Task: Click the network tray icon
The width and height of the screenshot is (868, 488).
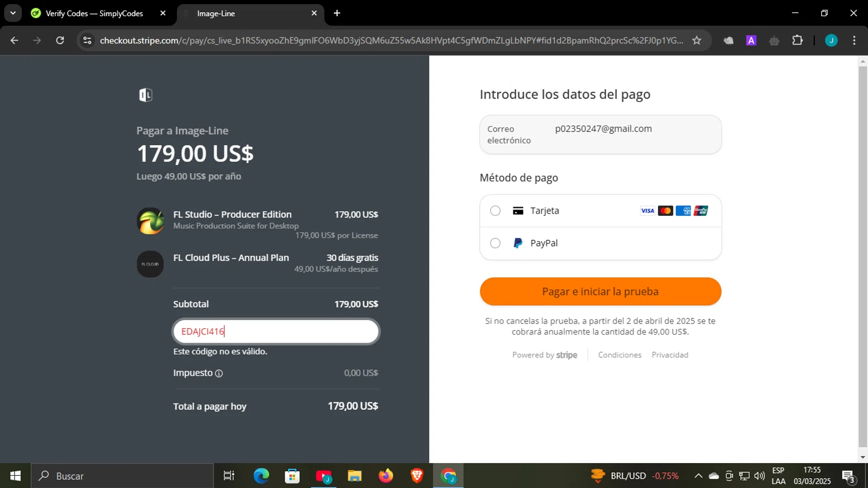Action: pos(744,476)
